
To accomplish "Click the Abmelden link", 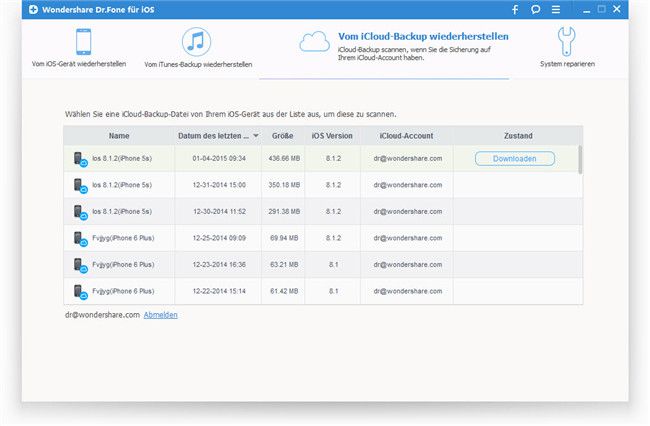I will (160, 315).
